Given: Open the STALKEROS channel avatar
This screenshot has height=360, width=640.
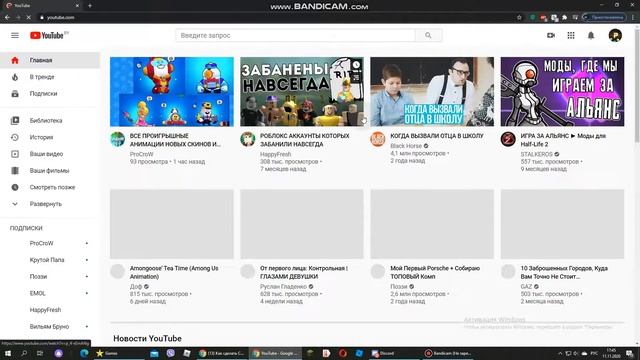Looking at the screenshot, I should [x=508, y=139].
